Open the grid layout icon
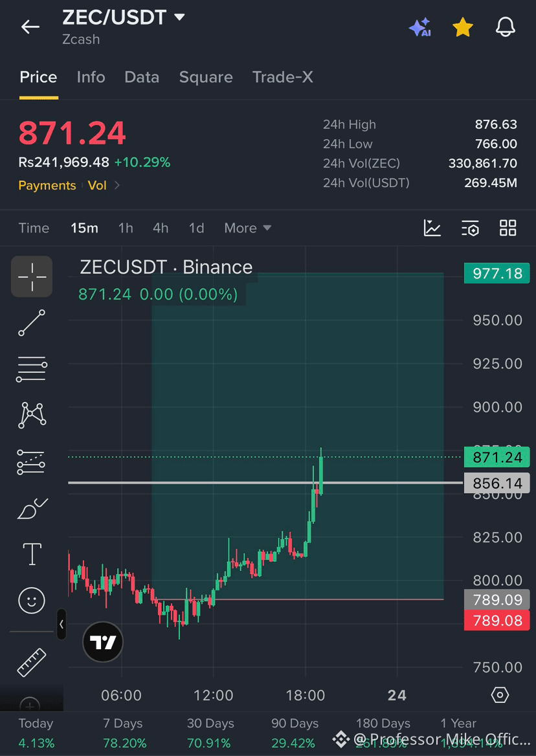 click(508, 228)
